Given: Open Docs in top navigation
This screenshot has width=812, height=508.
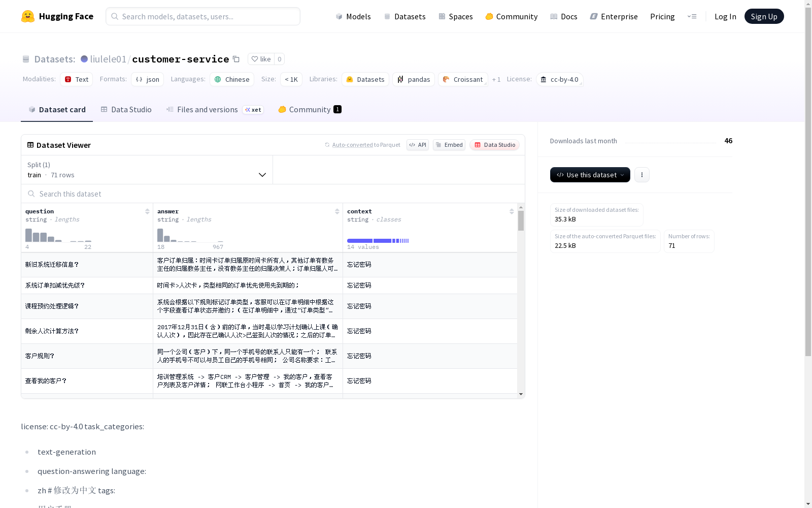Looking at the screenshot, I should point(563,16).
